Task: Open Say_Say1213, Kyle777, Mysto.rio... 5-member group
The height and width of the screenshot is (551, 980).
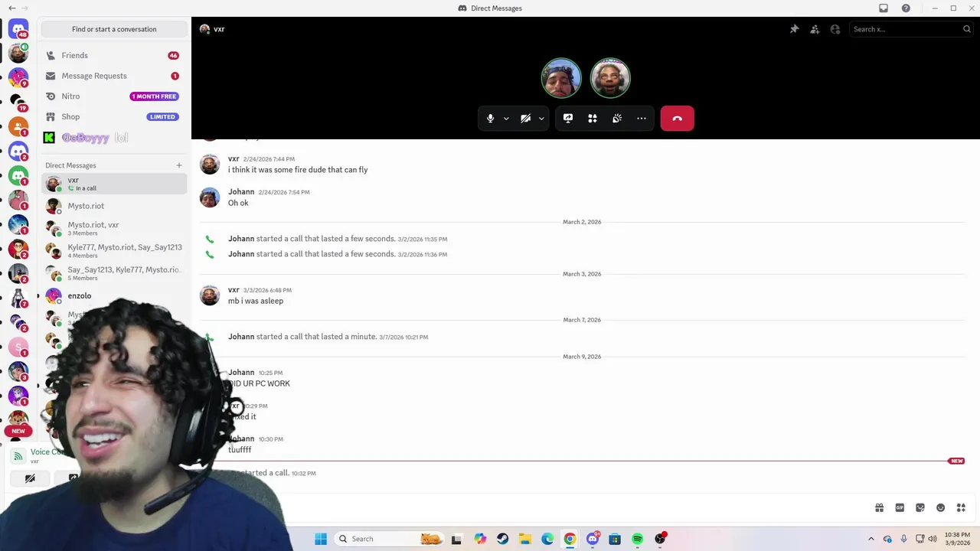Action: 114,273
